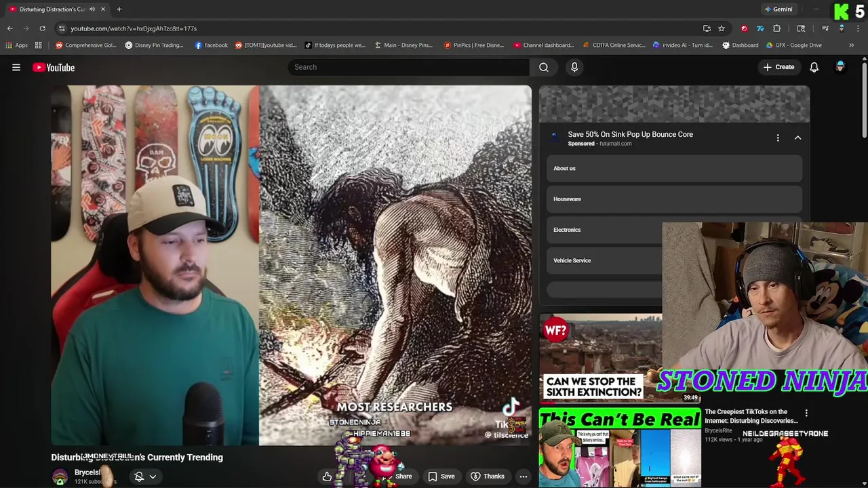This screenshot has width=868, height=488.
Task: Open The Creepiest TikToks video title
Action: (750, 416)
